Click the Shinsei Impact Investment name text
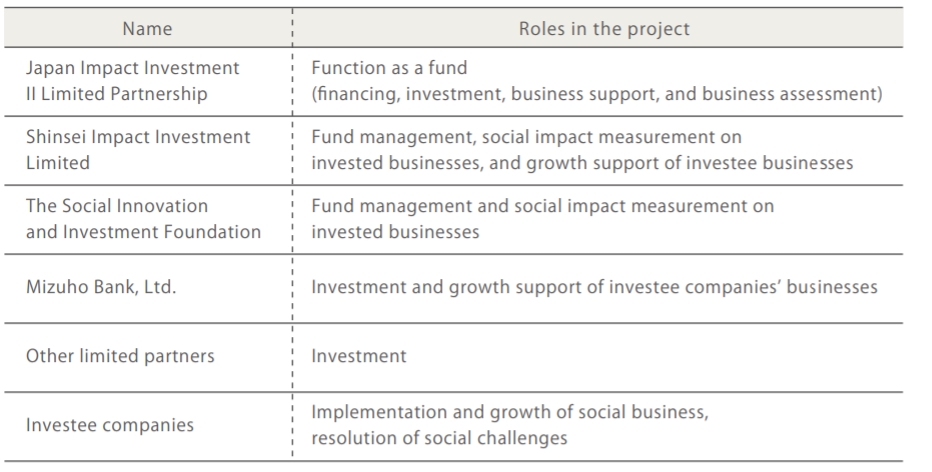 point(138,137)
